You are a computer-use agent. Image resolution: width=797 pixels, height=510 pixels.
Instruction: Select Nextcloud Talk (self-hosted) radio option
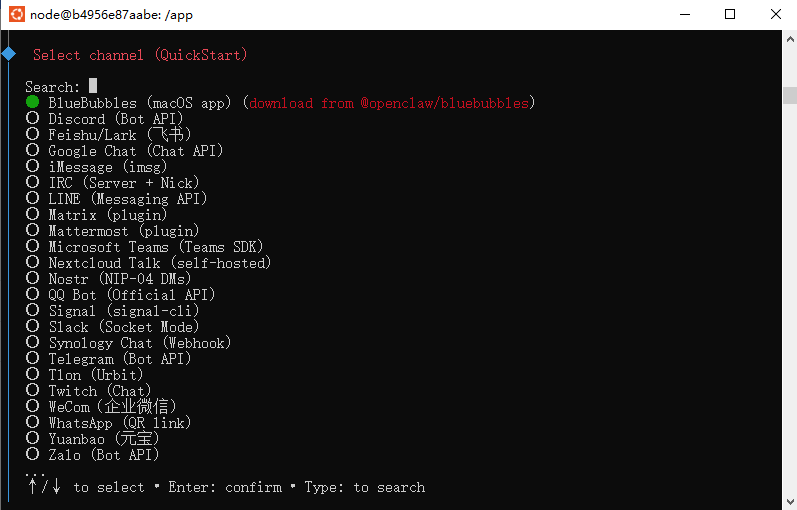tap(33, 262)
